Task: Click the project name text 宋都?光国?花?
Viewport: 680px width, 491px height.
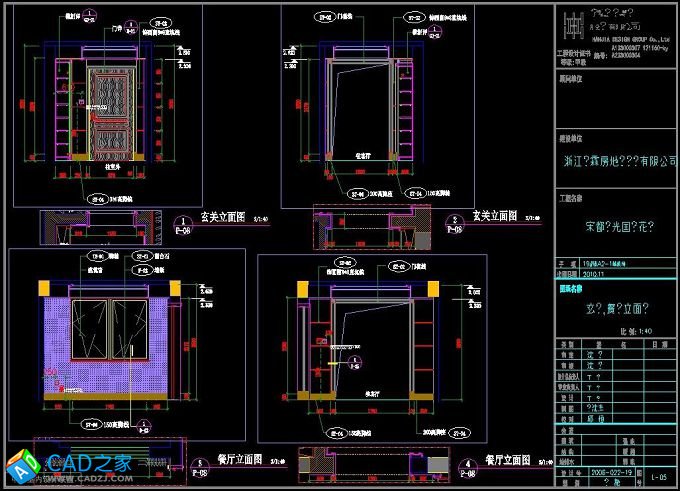Action: (x=616, y=226)
